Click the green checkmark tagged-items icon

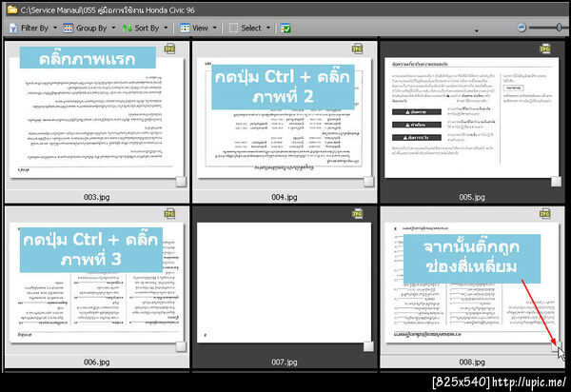pos(285,28)
